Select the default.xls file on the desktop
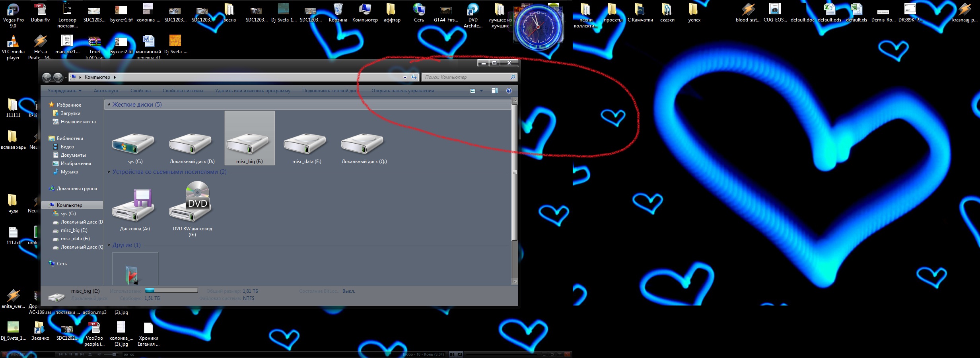The width and height of the screenshot is (980, 358). [x=856, y=13]
